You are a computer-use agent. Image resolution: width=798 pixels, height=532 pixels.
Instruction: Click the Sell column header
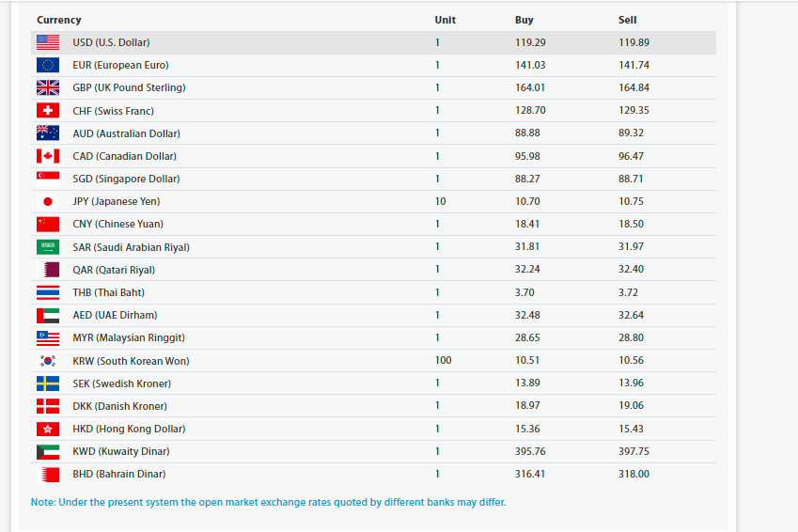tap(628, 20)
